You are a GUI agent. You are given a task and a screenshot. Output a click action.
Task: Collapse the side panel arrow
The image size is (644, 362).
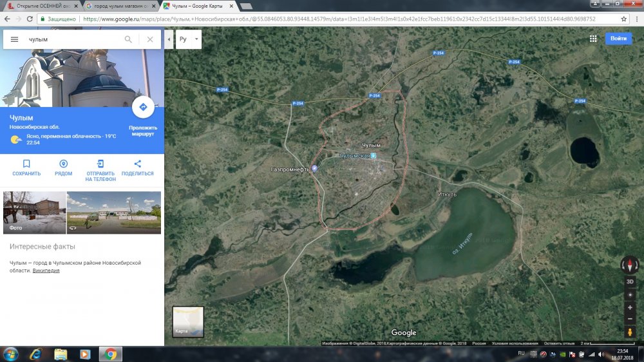coord(169,39)
